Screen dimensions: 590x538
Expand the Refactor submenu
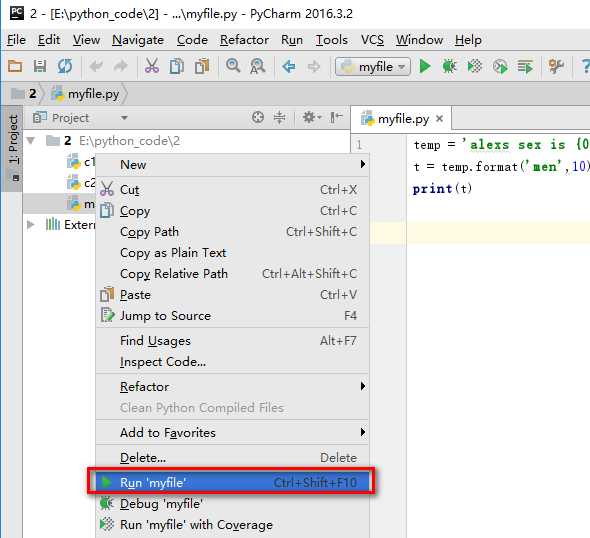point(232,386)
